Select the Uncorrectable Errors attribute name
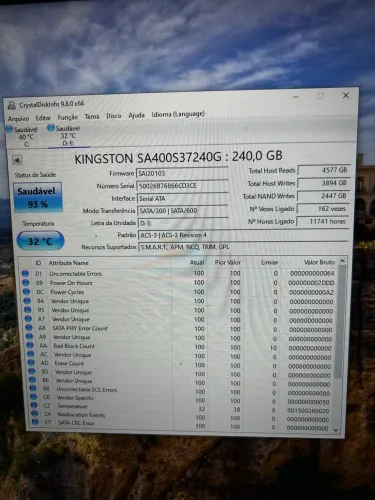The height and width of the screenshot is (500, 375). click(75, 274)
